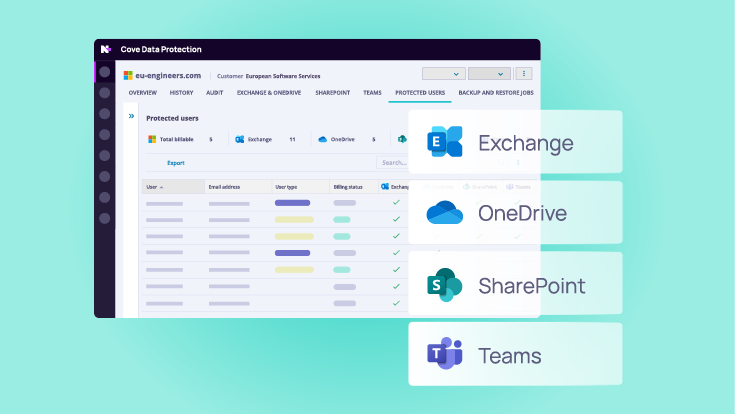Click the Cove Data Protection title
This screenshot has width=736, height=414.
pos(161,49)
